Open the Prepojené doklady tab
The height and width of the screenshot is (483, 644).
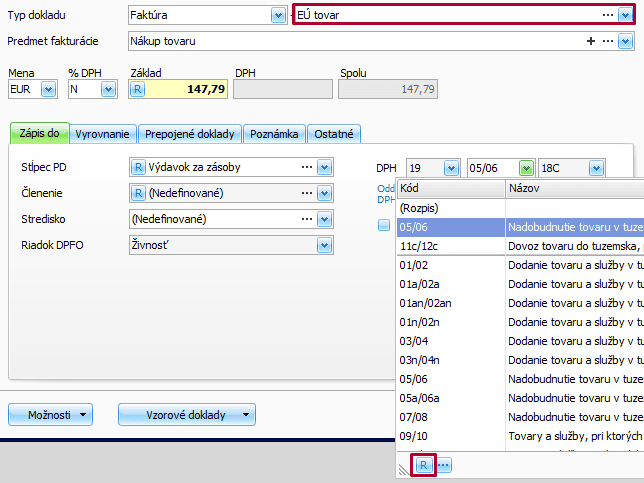(189, 134)
